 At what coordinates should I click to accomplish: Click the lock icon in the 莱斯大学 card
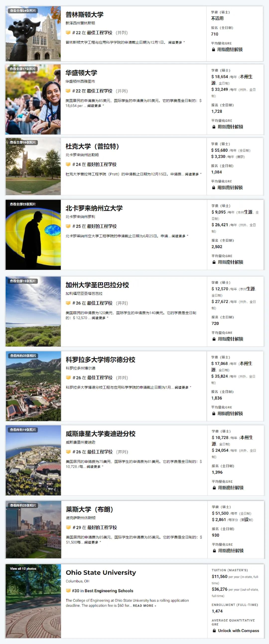[x=214, y=551]
